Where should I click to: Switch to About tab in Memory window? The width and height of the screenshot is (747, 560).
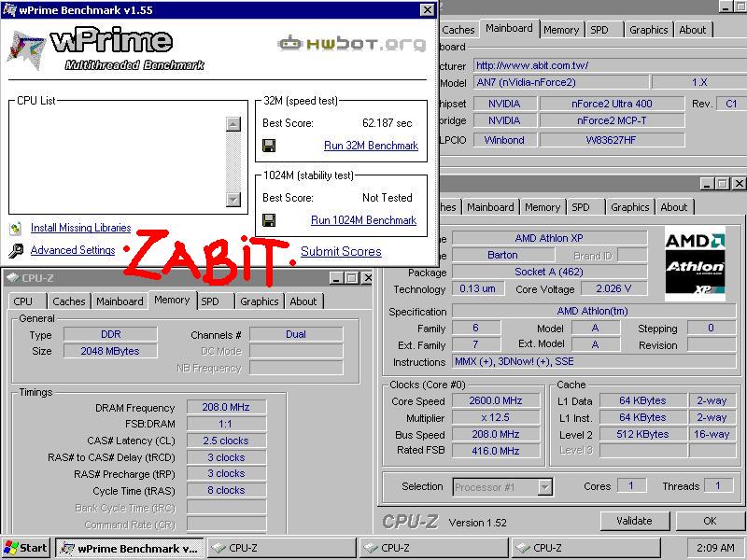coord(303,301)
